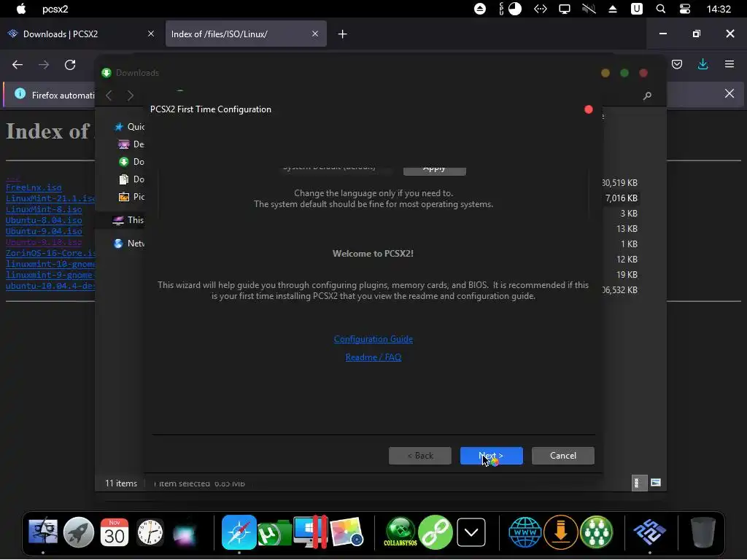Click the circled eject icon in menu bar

pyautogui.click(x=480, y=9)
